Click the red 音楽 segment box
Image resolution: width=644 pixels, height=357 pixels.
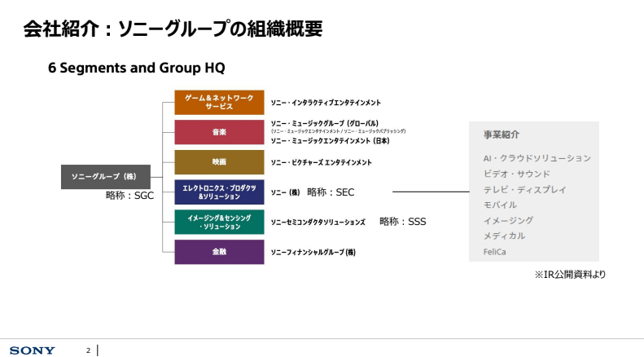click(219, 132)
